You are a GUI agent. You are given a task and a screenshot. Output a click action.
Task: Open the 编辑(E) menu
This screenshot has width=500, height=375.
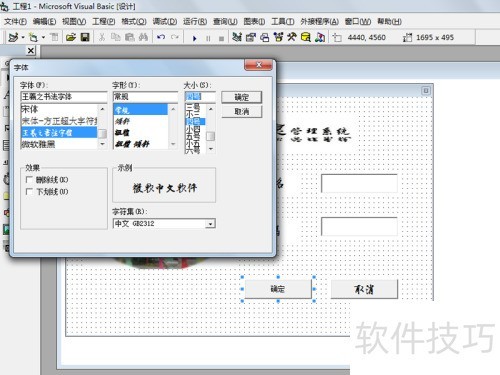[44, 22]
